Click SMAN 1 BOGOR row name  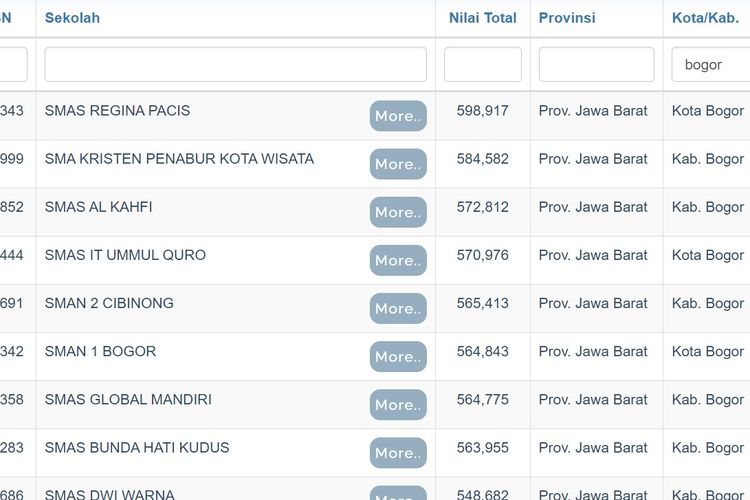point(100,351)
